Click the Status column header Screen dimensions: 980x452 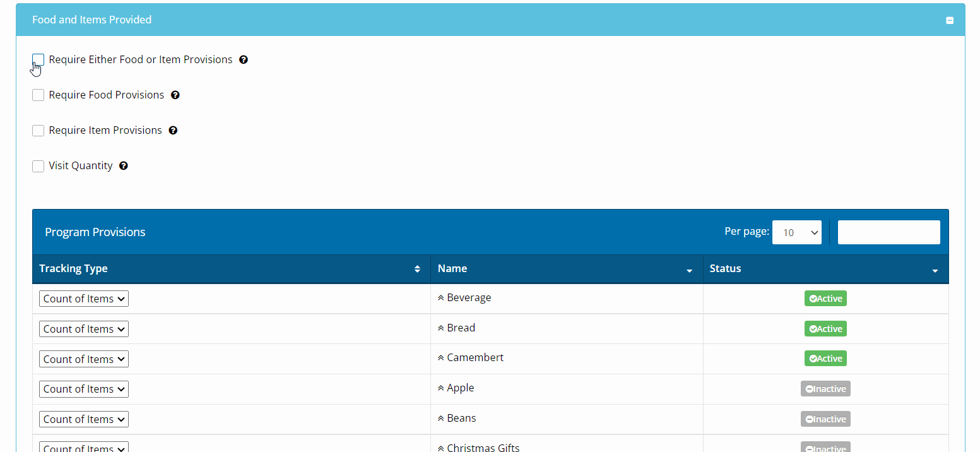click(826, 269)
